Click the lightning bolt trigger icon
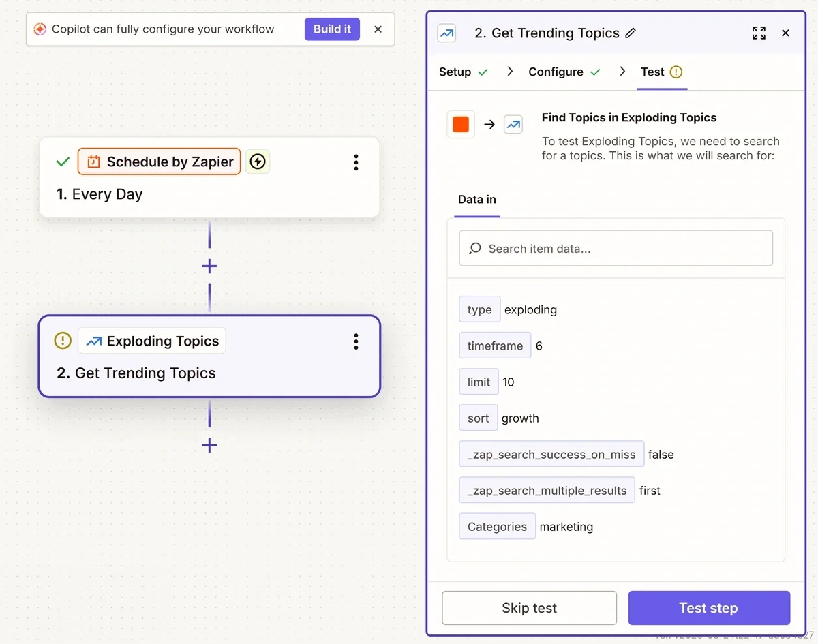The height and width of the screenshot is (644, 818). pyautogui.click(x=258, y=162)
